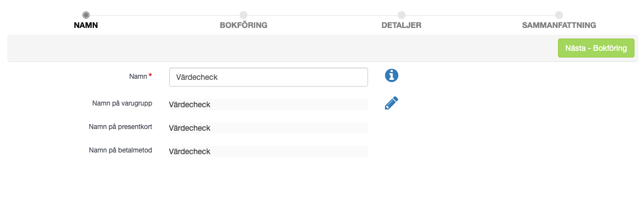Click the Namn på varugrupp value field

(x=269, y=104)
